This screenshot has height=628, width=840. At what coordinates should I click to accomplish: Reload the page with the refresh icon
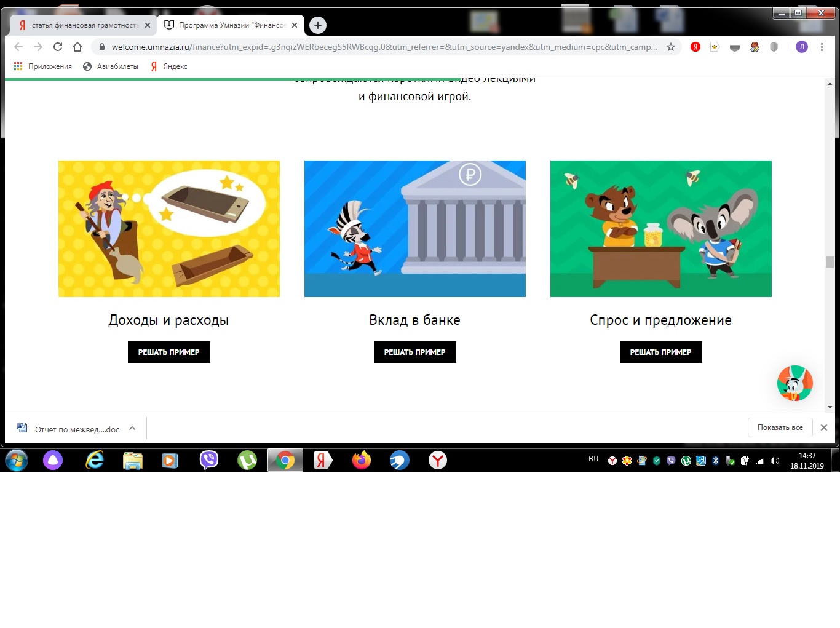tap(58, 47)
